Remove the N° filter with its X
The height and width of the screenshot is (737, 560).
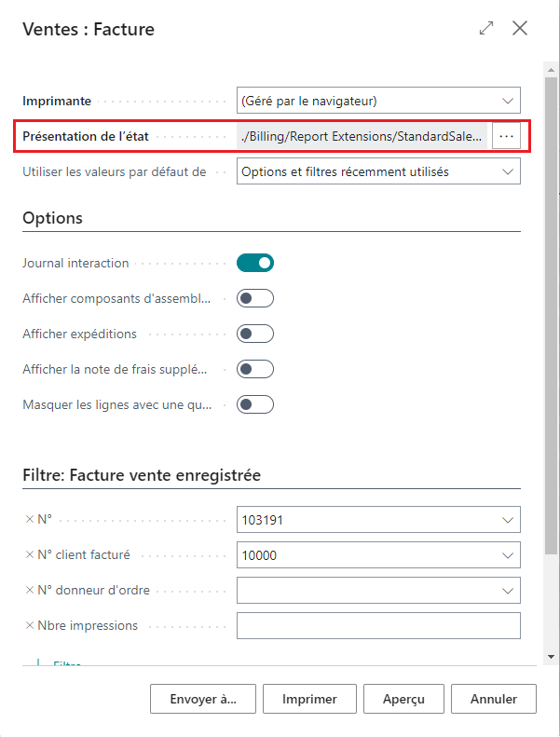pos(30,520)
